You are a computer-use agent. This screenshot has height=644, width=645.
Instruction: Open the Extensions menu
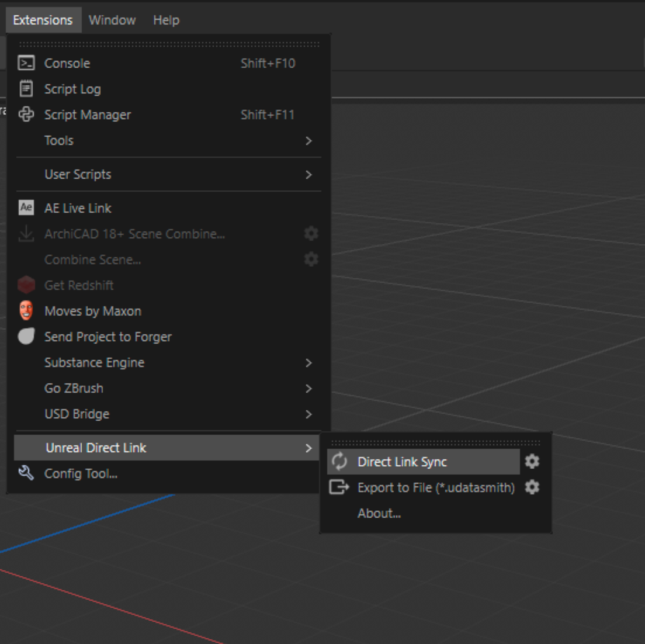click(43, 20)
